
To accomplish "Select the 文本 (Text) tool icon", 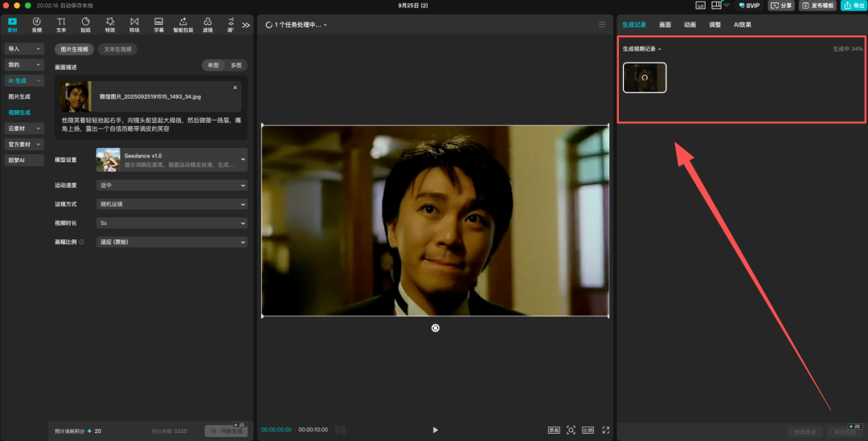I will pyautogui.click(x=61, y=24).
